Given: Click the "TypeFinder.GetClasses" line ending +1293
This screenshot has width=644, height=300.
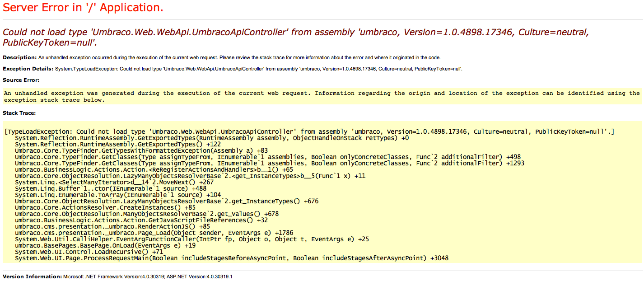Looking at the screenshot, I should (270, 163).
